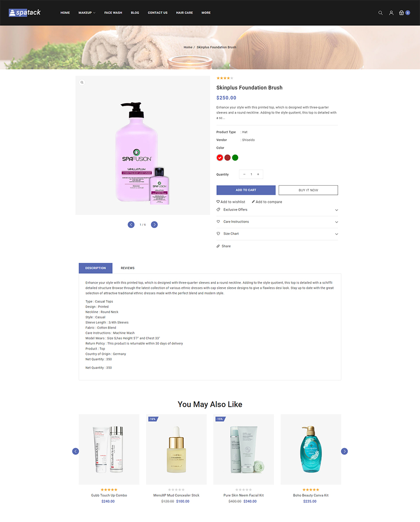420x522 pixels.
Task: Go to next product image arrow
Action: 154,224
